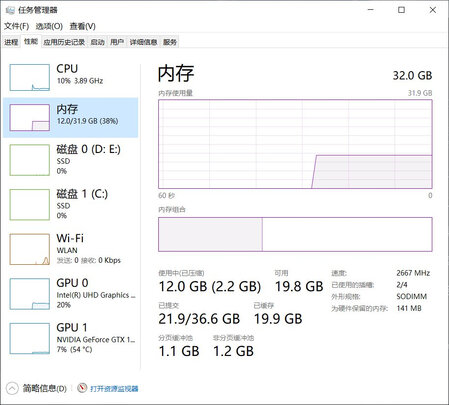Select GPU 0 Intel UHD Graphics entry
This screenshot has height=405, width=449.
coord(70,294)
